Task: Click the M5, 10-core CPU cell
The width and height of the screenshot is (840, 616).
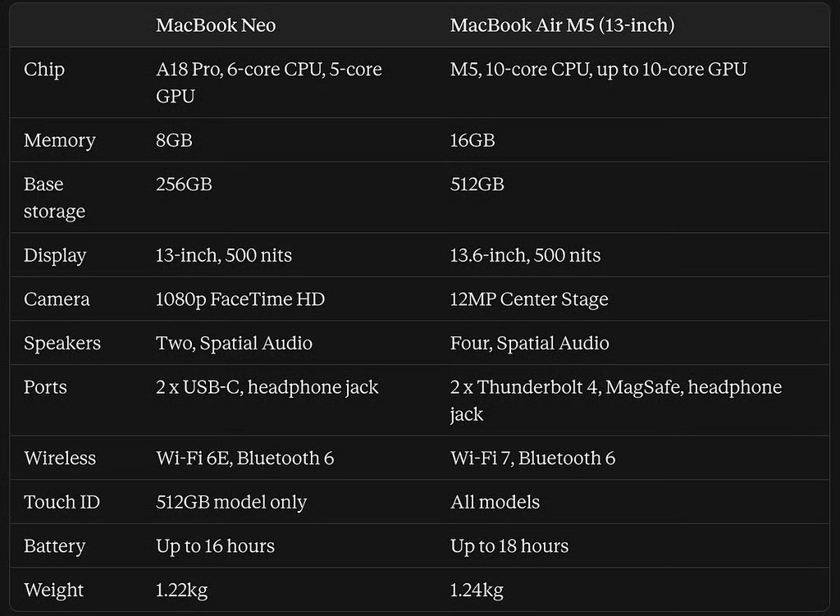Action: [598, 70]
